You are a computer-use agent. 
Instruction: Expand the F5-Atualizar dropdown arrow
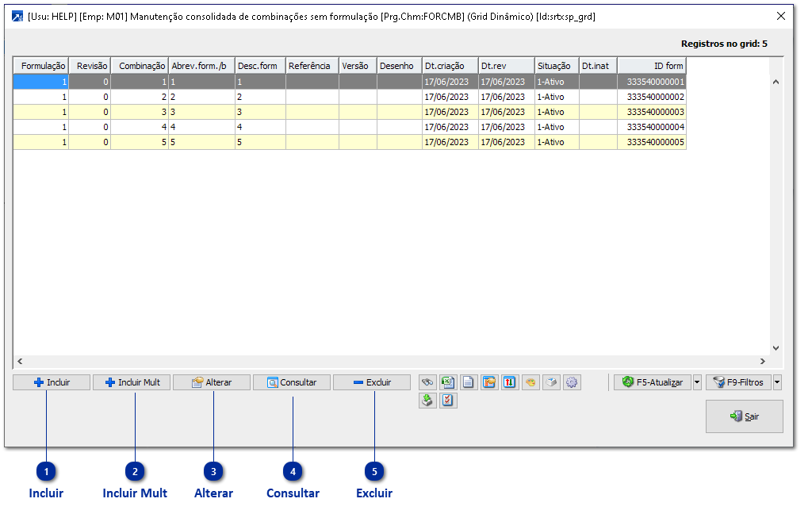697,382
